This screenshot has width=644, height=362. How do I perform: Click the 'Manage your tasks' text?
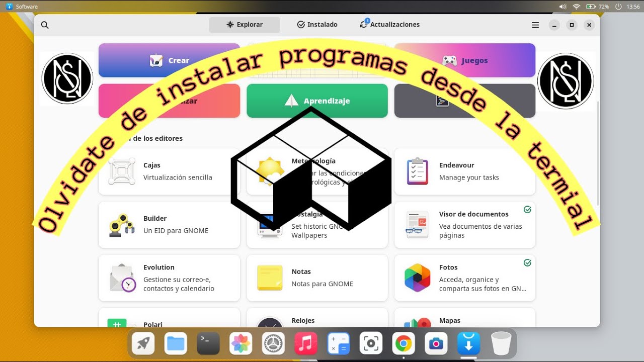click(x=469, y=177)
